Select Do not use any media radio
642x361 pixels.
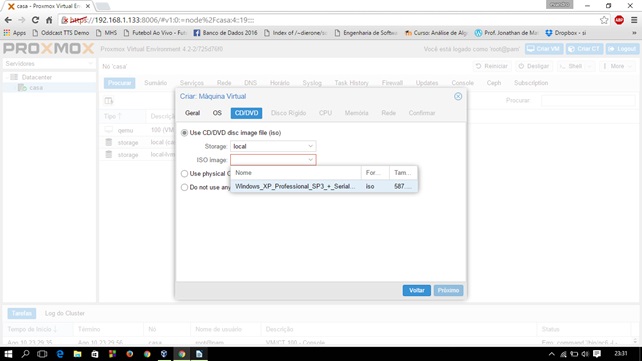[184, 187]
